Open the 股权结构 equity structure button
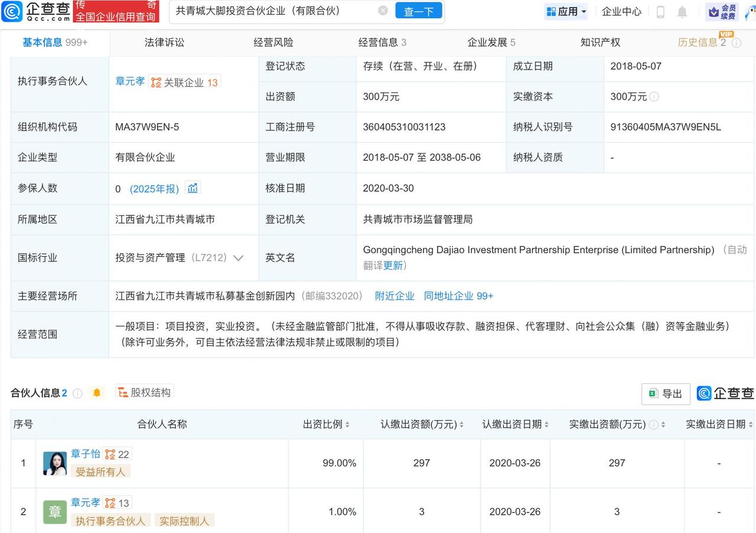 [144, 393]
